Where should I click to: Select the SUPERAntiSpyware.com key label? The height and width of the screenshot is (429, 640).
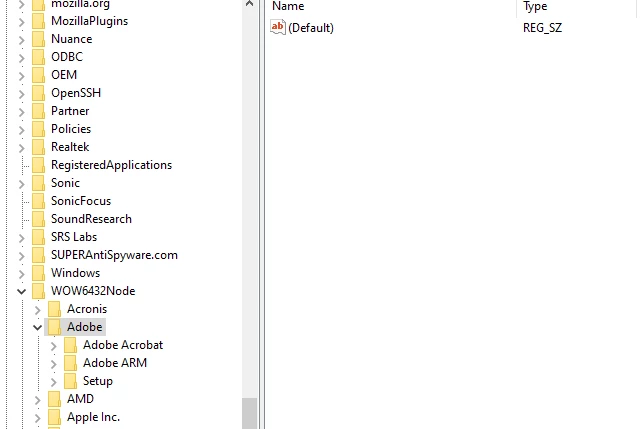114,255
